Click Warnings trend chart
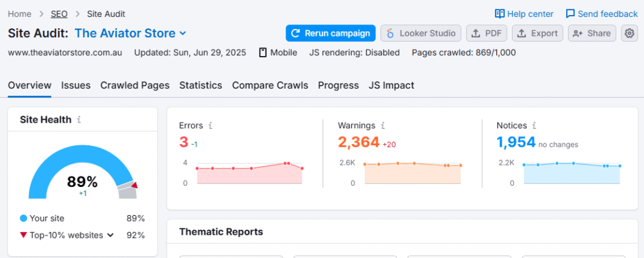The width and height of the screenshot is (644, 258). click(x=413, y=172)
